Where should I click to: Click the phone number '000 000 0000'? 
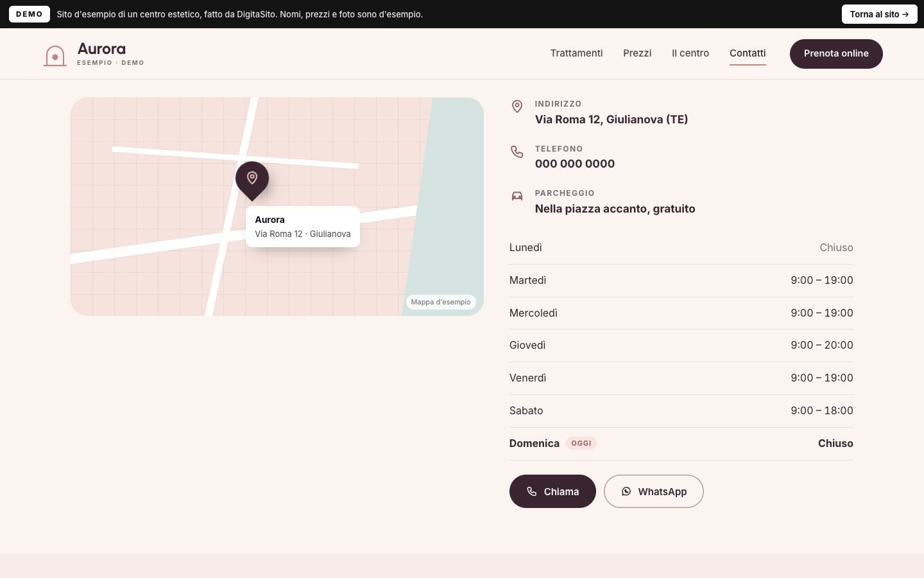575,164
